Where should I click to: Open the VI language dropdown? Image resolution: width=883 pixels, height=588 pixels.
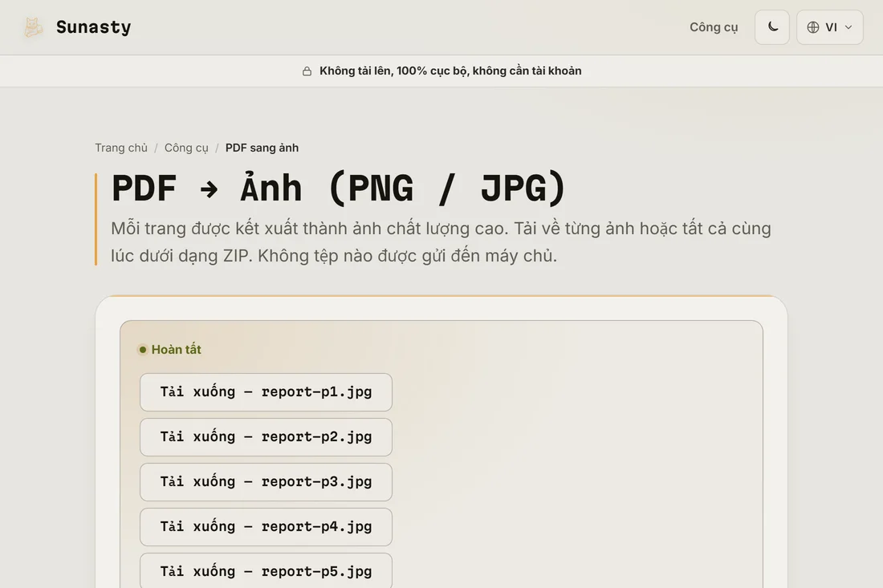(x=829, y=27)
